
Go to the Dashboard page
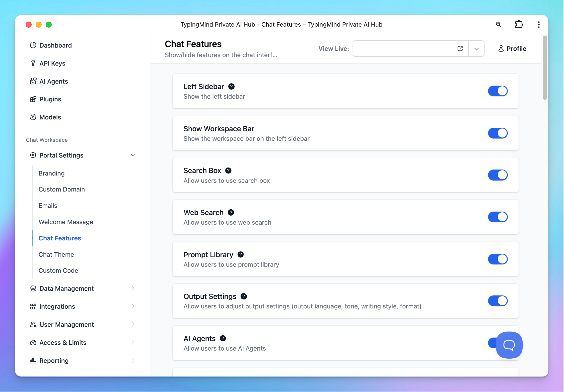point(55,45)
